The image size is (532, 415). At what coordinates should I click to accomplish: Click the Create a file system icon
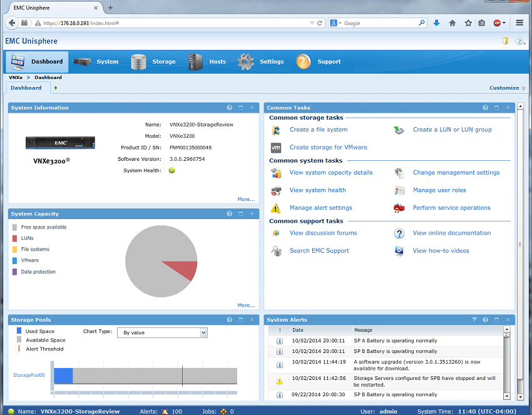(x=276, y=130)
